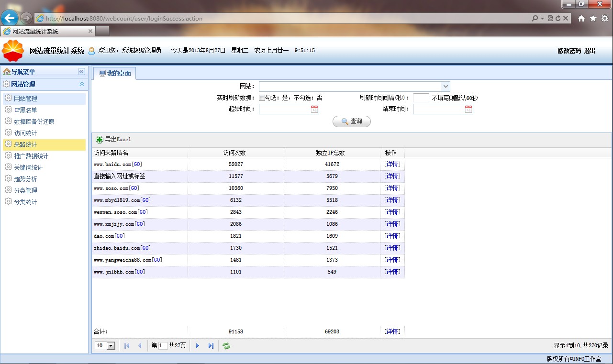613x364 pixels.
Task: Click the browser refresh icon in address bar
Action: (x=558, y=19)
